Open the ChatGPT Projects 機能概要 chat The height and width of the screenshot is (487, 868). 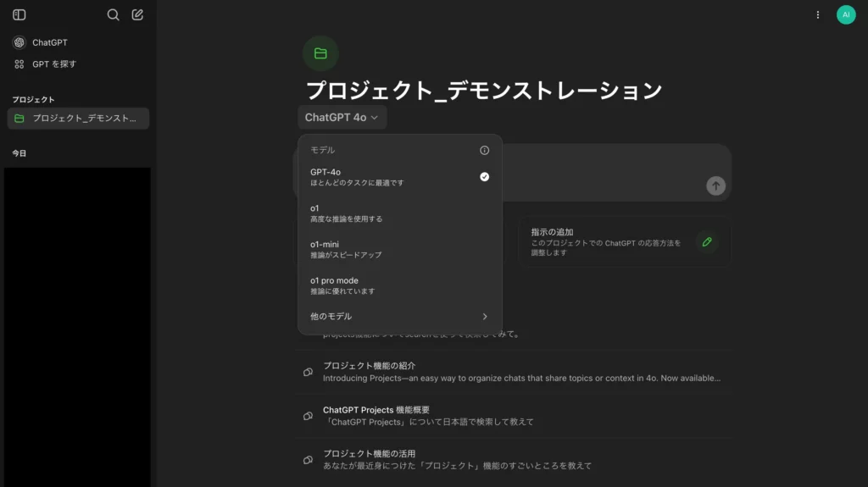(513, 416)
